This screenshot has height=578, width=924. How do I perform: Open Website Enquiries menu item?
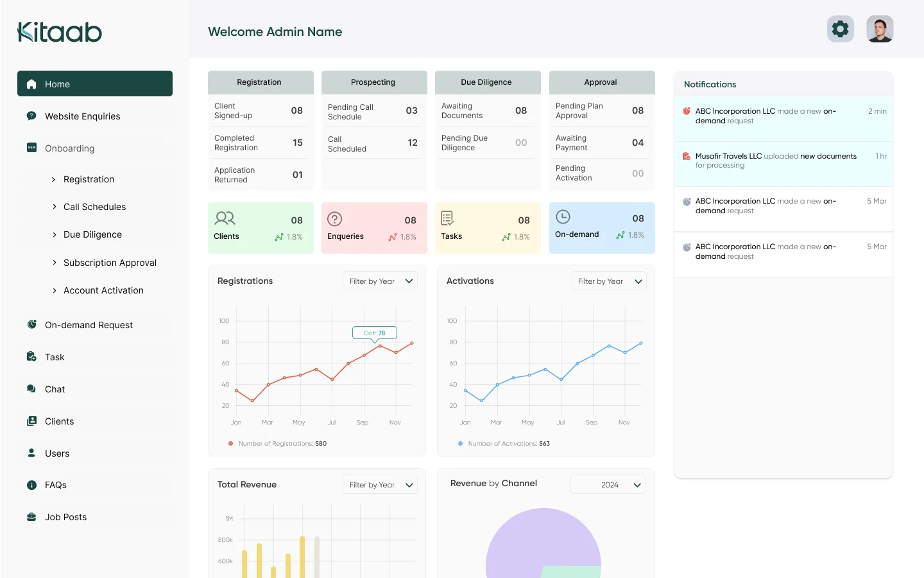[95, 116]
